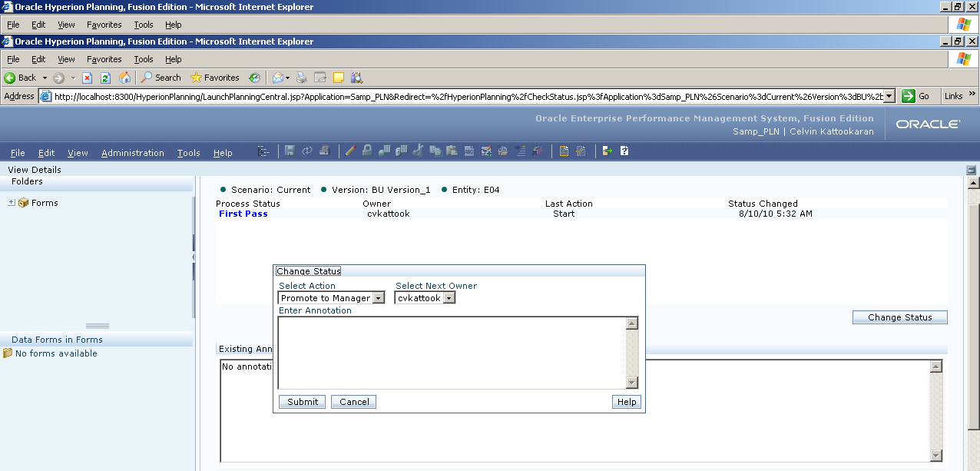The image size is (980, 471).
Task: Click the browser History icon
Action: tap(254, 78)
